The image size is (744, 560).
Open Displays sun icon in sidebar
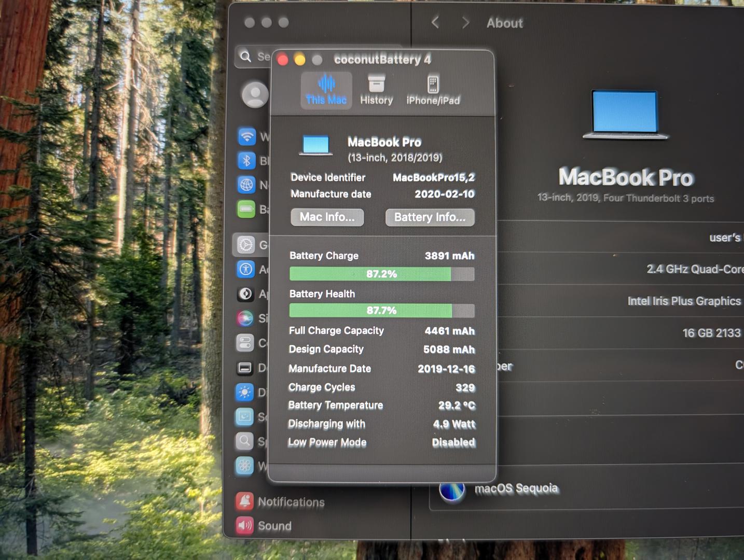point(244,392)
